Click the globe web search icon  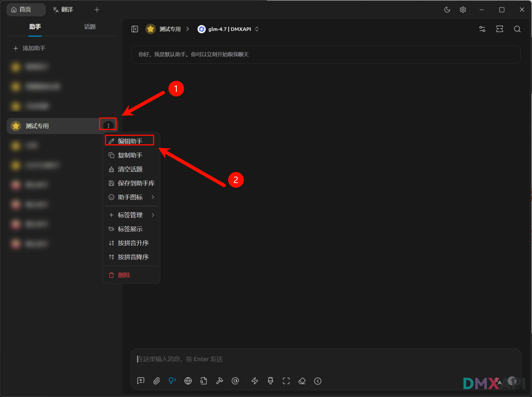click(x=188, y=381)
